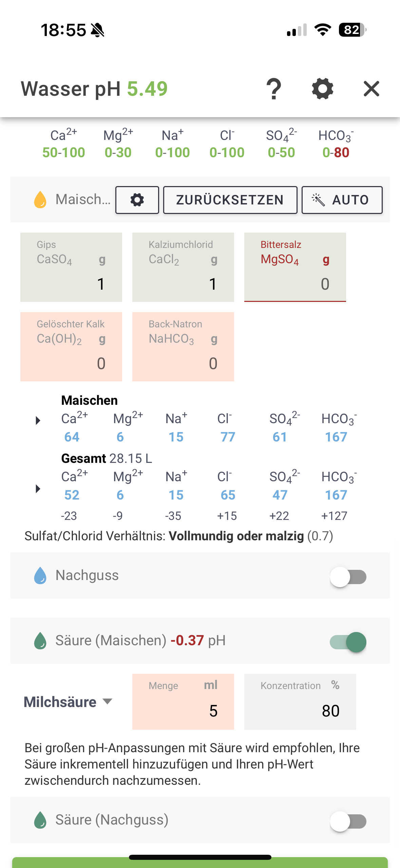The width and height of the screenshot is (400, 868).
Task: Open the Milchsäure acid type dropdown
Action: 68,702
